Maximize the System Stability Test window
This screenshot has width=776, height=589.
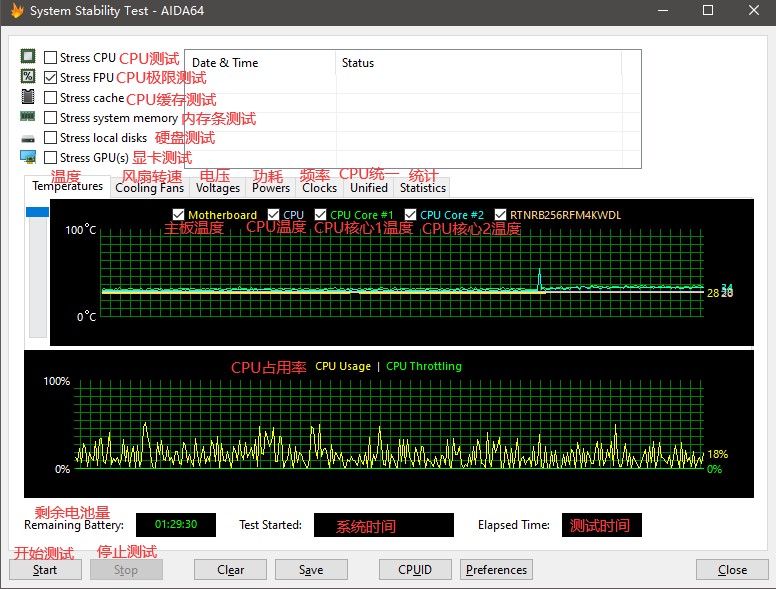pos(708,10)
